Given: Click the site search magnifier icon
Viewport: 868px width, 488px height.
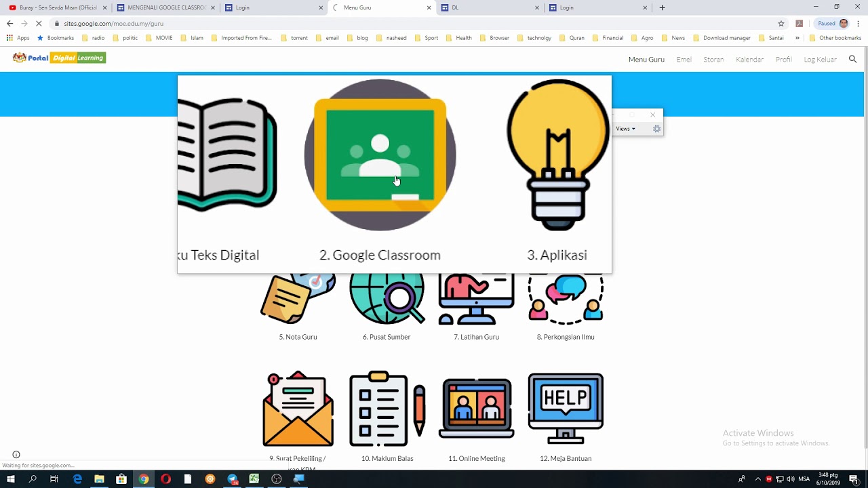Looking at the screenshot, I should 853,59.
